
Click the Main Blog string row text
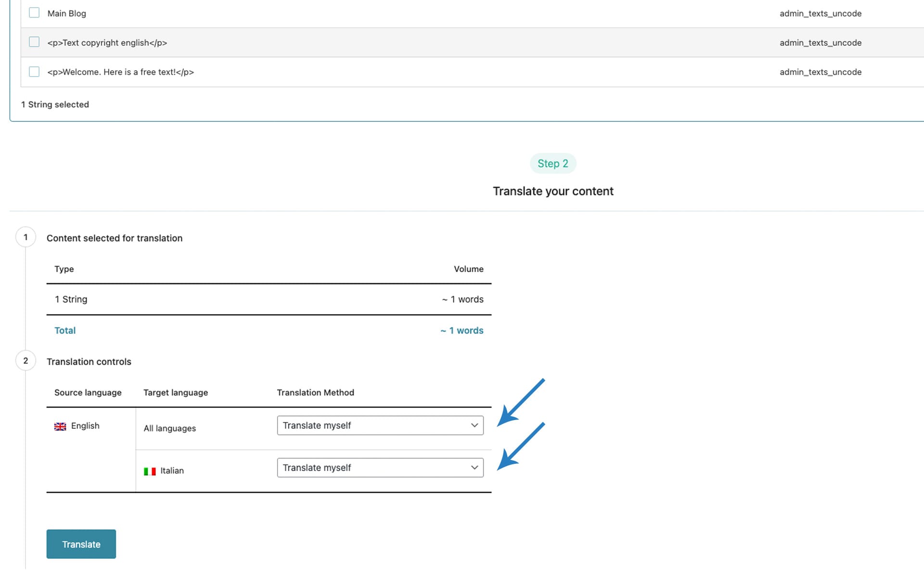tap(67, 13)
